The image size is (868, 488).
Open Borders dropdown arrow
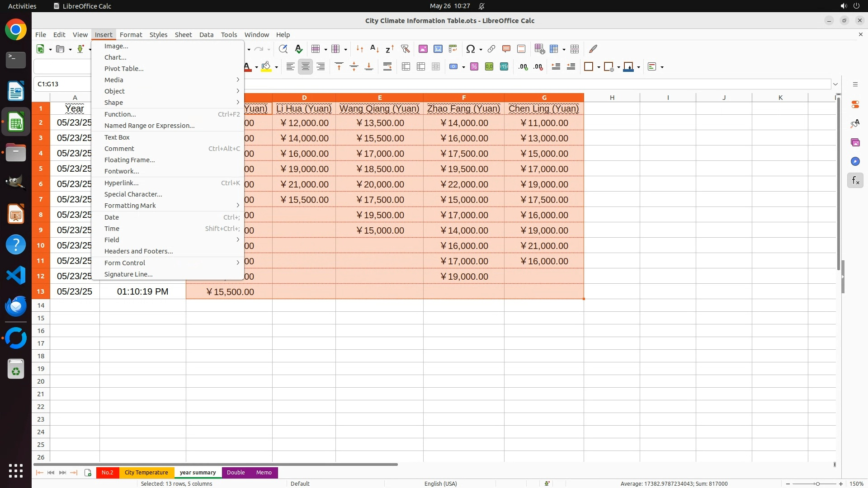point(599,67)
